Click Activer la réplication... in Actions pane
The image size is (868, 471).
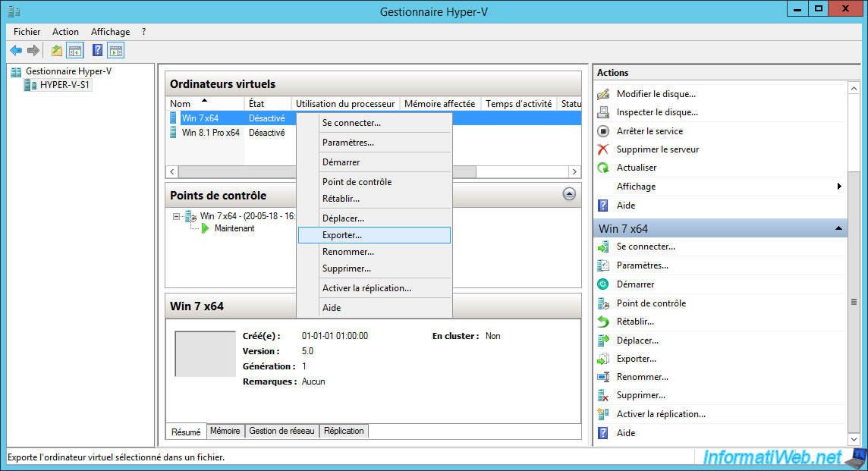click(661, 414)
